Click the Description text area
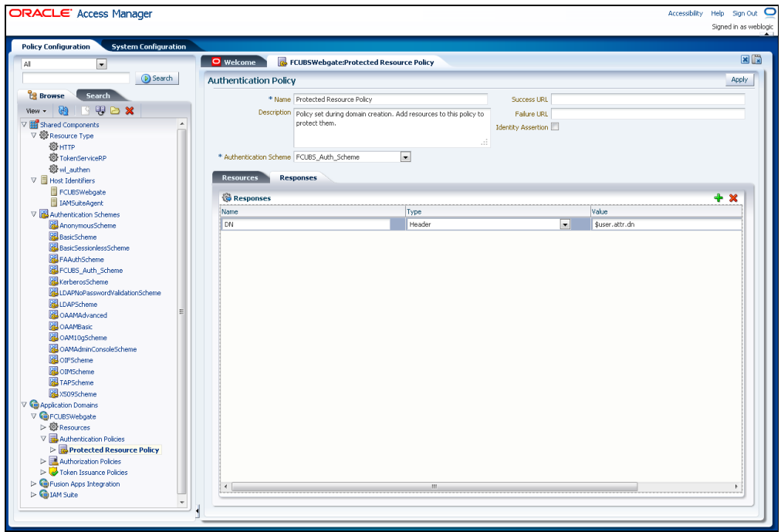This screenshot has width=781, height=532. pyautogui.click(x=392, y=128)
